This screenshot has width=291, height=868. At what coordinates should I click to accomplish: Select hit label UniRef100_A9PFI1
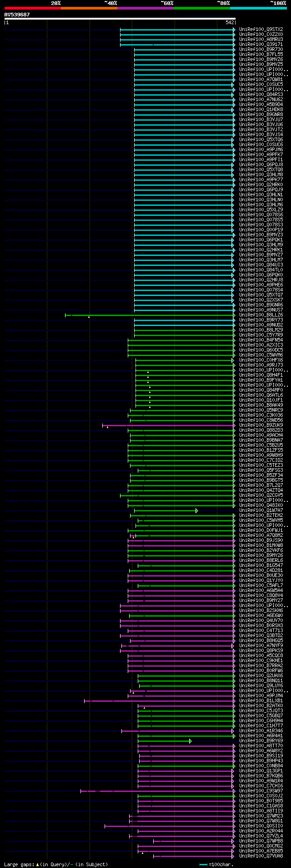coord(261,160)
